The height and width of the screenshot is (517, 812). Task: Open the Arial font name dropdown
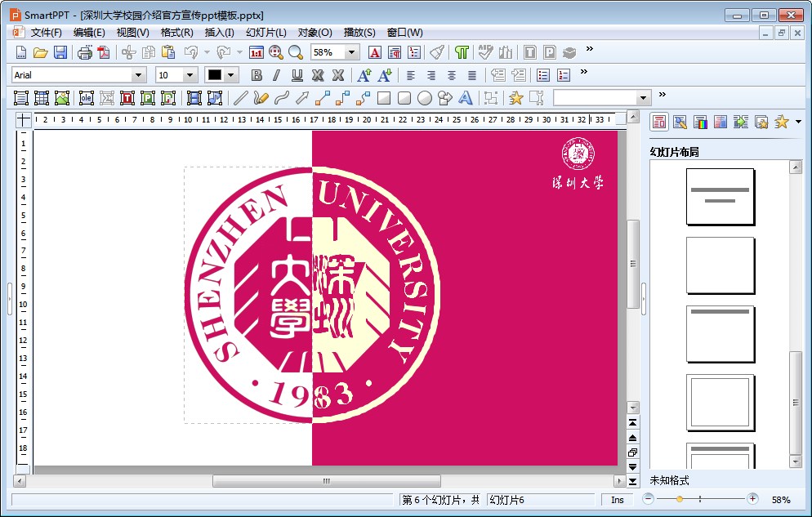point(139,75)
